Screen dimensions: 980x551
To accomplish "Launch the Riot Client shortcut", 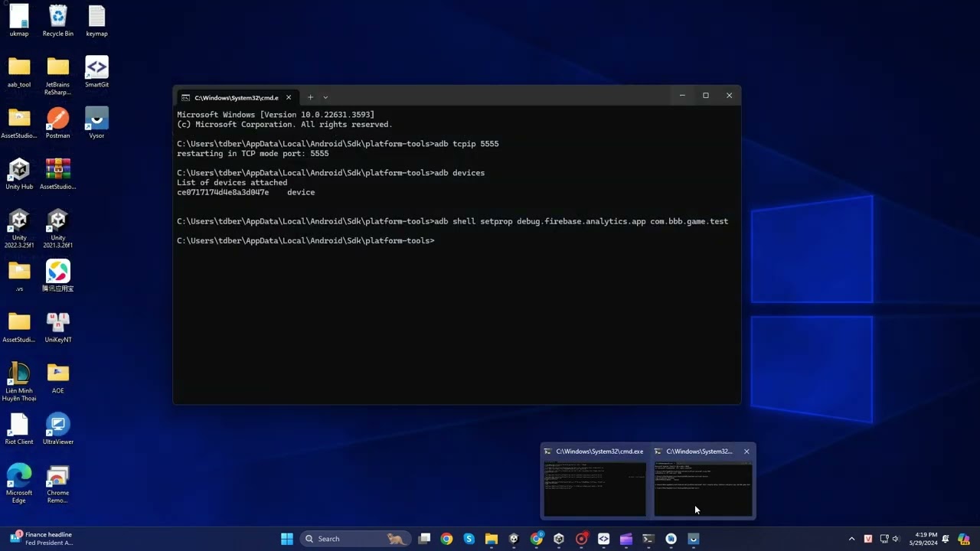I will pyautogui.click(x=19, y=429).
